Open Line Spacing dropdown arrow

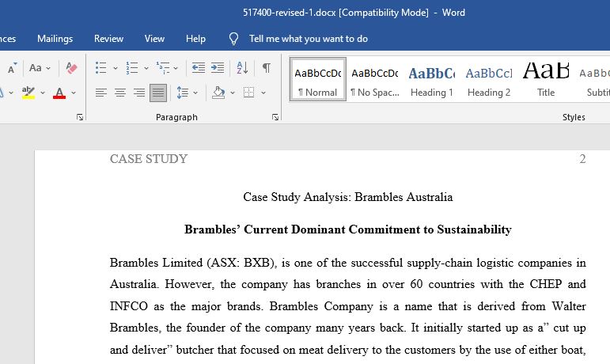coord(195,93)
